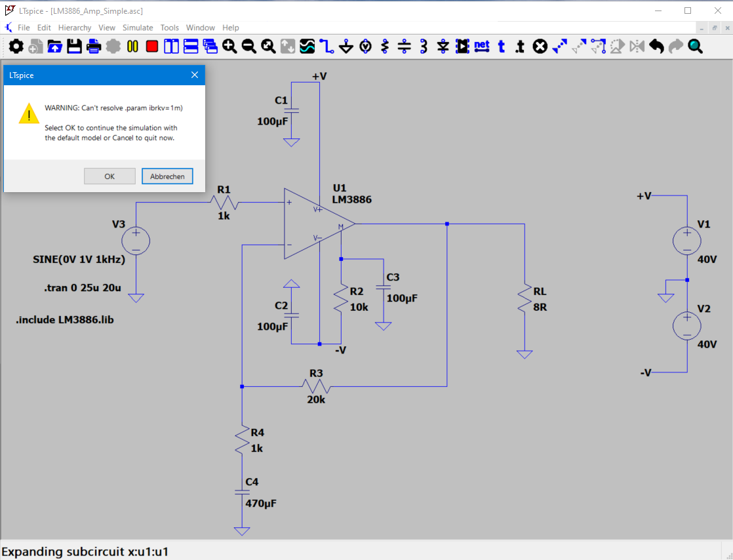Select resistor R4 1k
The image size is (733, 560).
(x=242, y=439)
